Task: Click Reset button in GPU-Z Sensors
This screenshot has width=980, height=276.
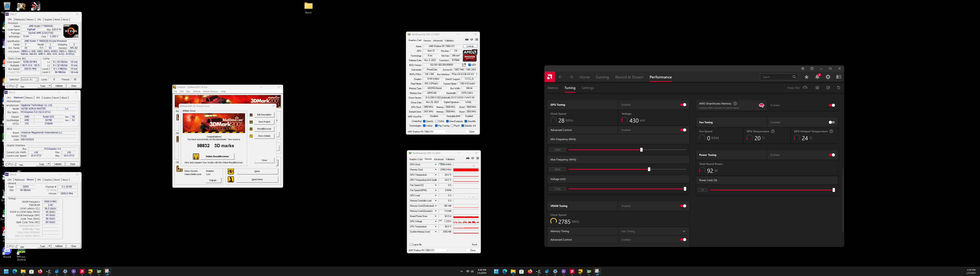Action: pyautogui.click(x=474, y=245)
